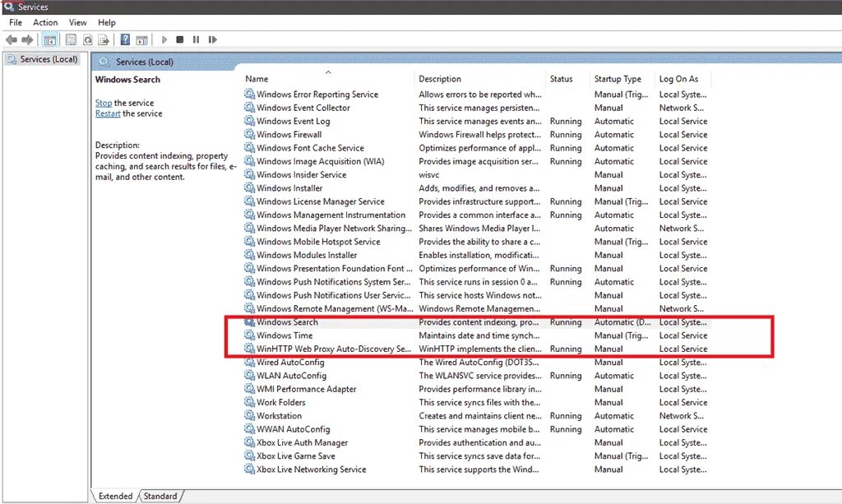Click the Back navigation arrow
This screenshot has width=842, height=504.
pos(12,39)
